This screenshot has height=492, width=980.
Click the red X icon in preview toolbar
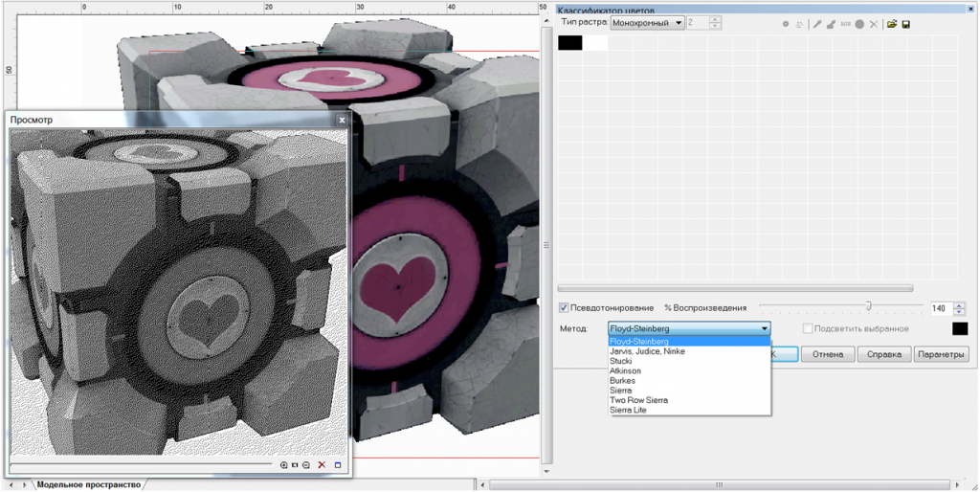coord(322,465)
